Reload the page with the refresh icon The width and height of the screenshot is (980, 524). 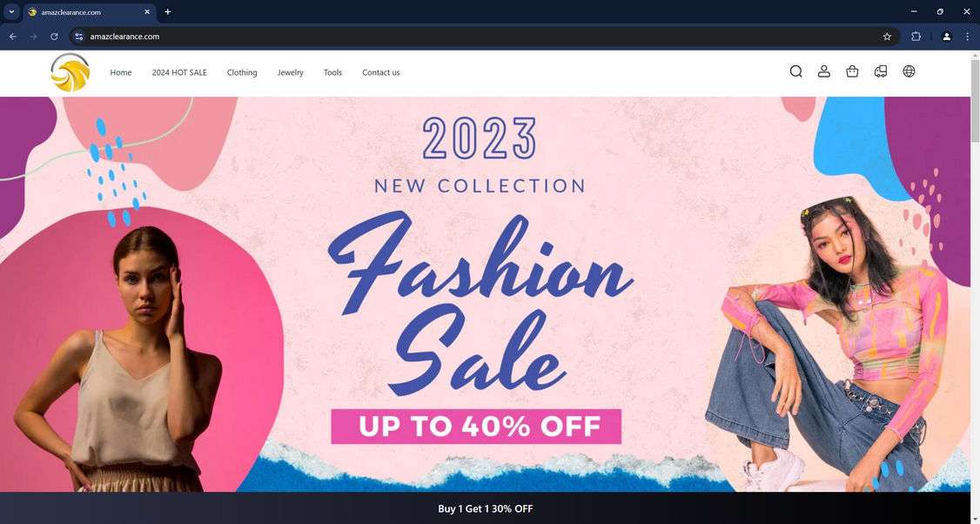(54, 37)
